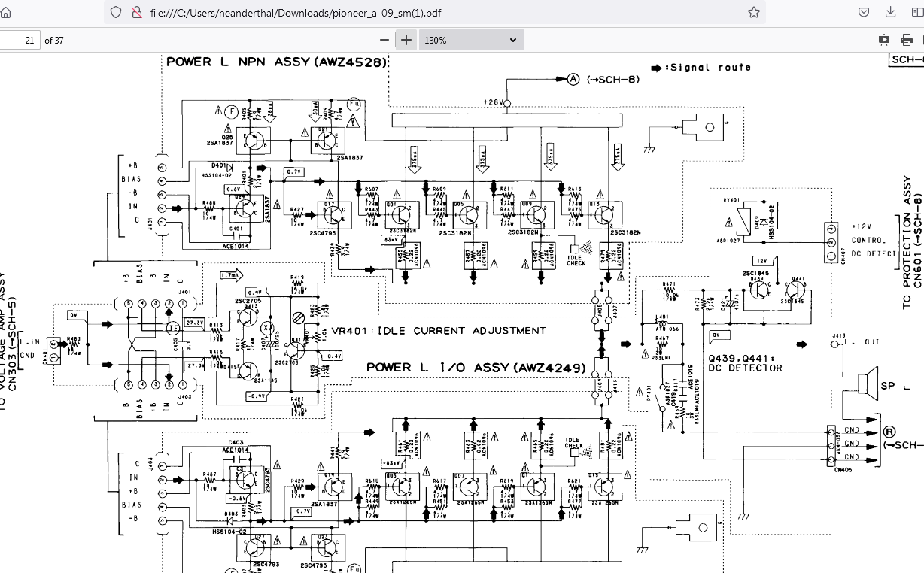Click the 'SP L' speaker label
924x573 pixels.
coord(895,386)
